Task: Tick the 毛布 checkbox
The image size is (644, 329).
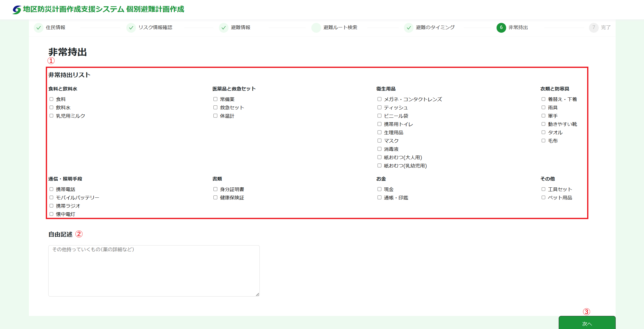Action: click(543, 141)
